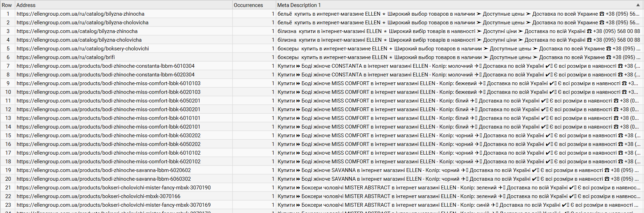
Task: Select address miss-comfort-lbbk-6020102
Action: coord(124,162)
